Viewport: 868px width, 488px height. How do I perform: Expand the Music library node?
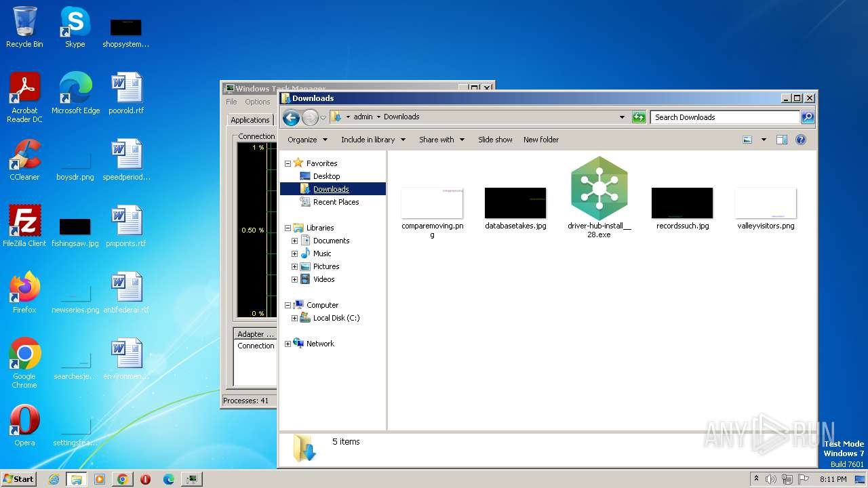294,253
